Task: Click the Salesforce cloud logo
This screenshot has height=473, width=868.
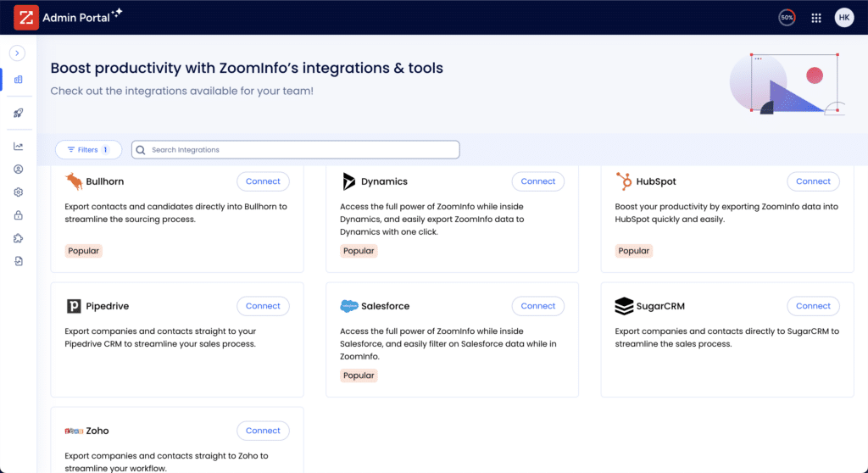Action: pos(349,306)
